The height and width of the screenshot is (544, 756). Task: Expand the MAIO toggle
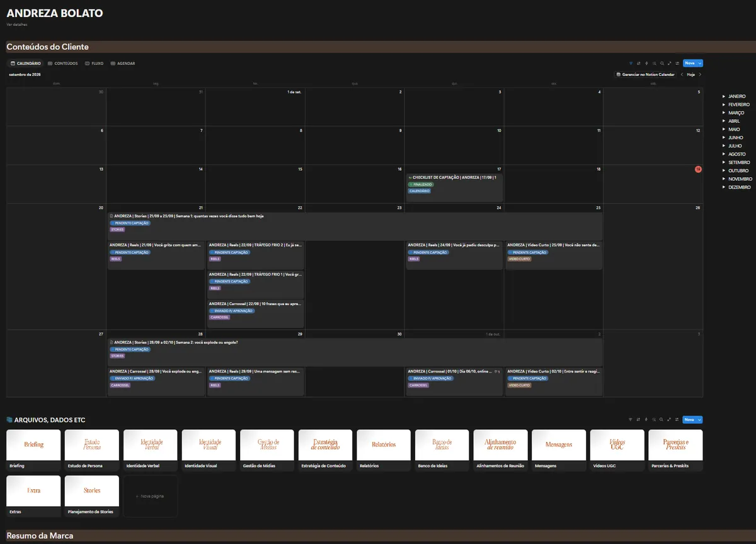click(x=723, y=129)
